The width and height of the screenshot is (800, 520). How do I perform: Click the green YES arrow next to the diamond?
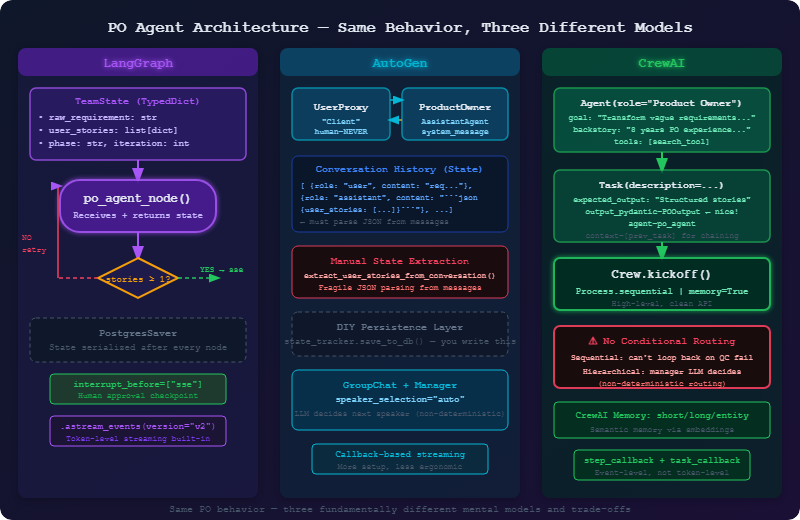coord(199,278)
